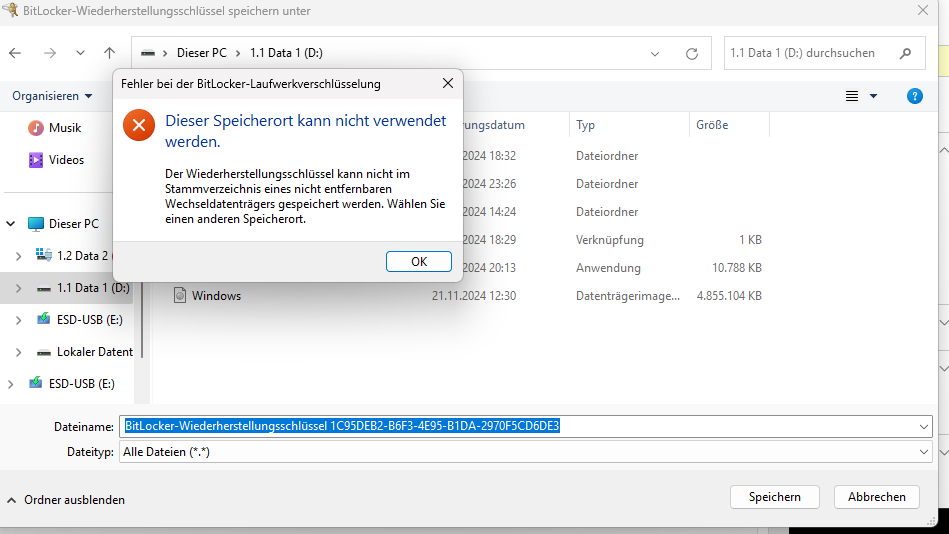
Task: Click the 10.788 KB size value
Action: [737, 268]
